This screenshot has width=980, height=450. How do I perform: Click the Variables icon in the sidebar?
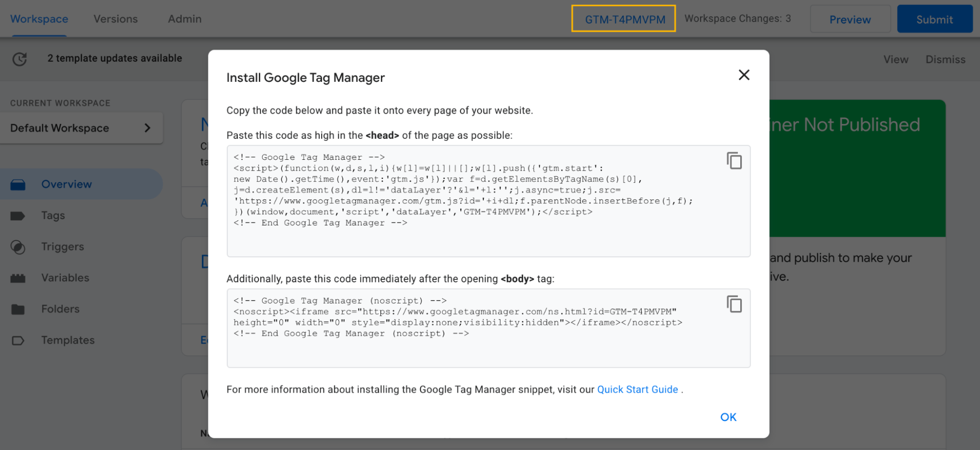(x=18, y=278)
